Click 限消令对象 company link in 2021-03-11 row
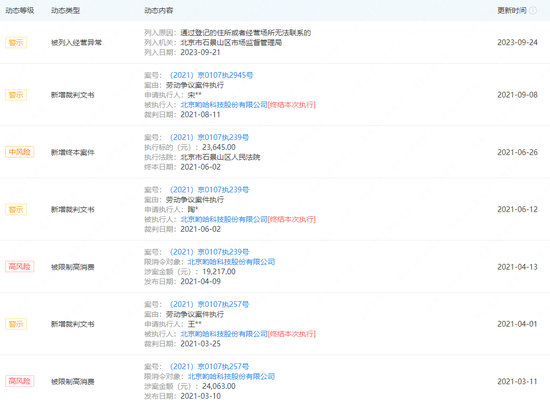 tap(231, 376)
